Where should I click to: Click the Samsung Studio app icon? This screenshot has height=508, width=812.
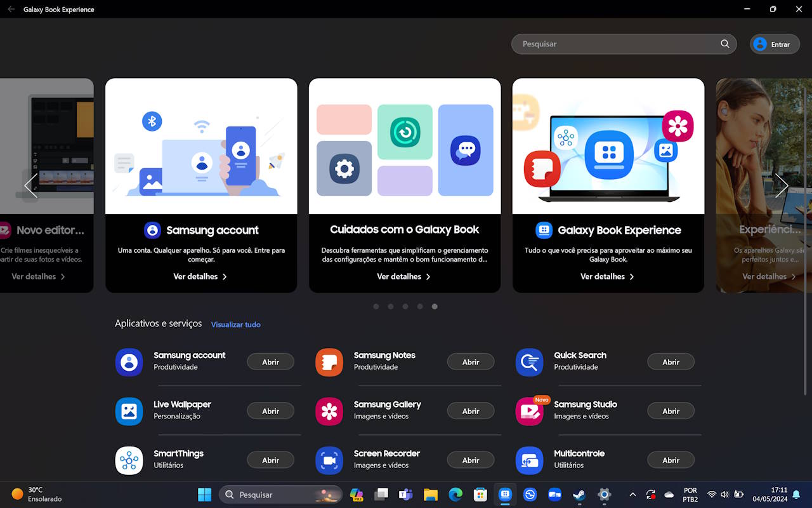[x=529, y=411]
